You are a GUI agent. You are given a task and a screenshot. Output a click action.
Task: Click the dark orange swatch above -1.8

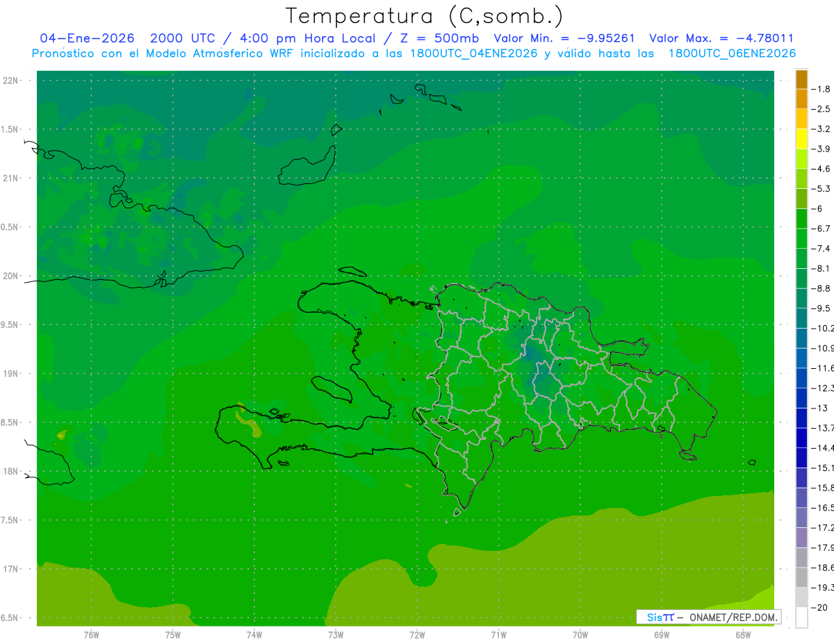coord(801,79)
